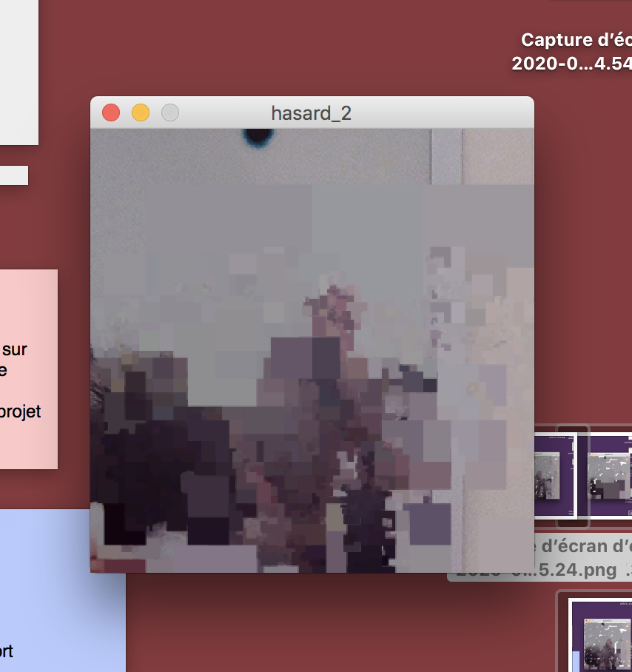Screen dimensions: 632x672
Task: Click the word "projet" in the pink note
Action: point(21,411)
